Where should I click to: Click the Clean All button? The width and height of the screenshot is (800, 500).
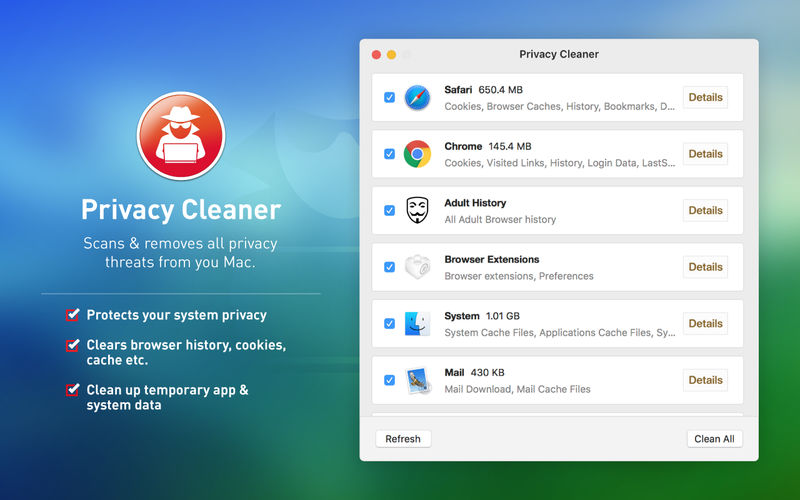point(714,439)
